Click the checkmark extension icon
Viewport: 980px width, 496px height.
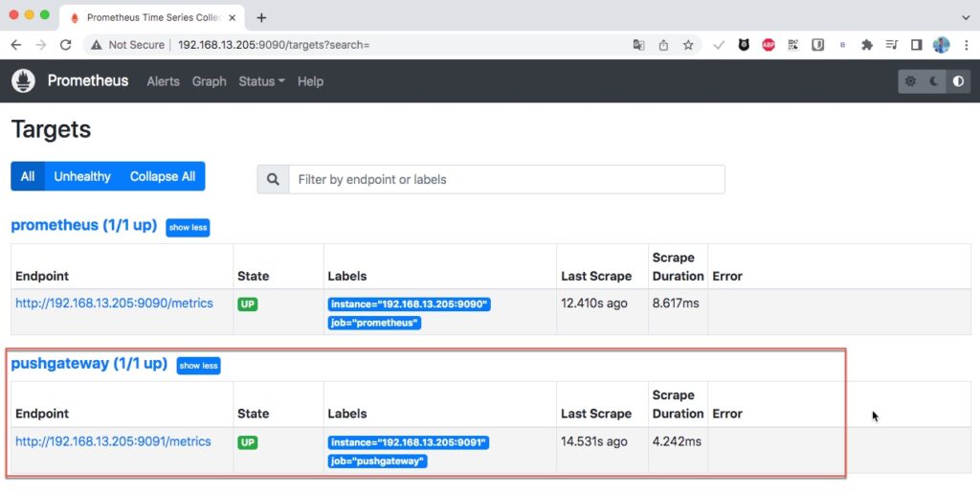(719, 45)
